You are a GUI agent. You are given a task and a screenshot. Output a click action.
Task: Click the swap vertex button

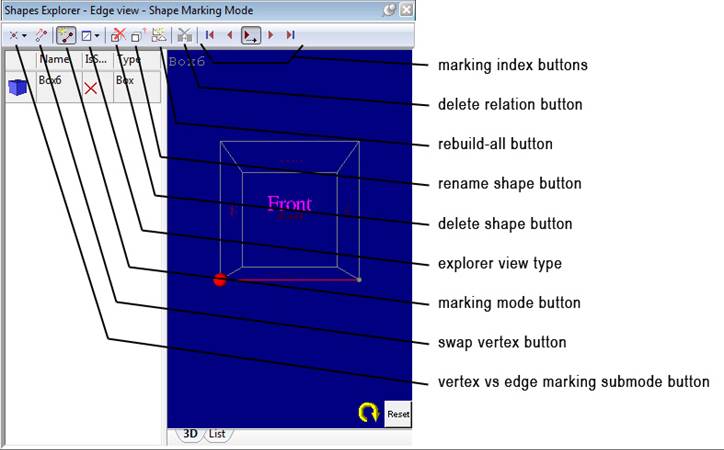(41, 35)
